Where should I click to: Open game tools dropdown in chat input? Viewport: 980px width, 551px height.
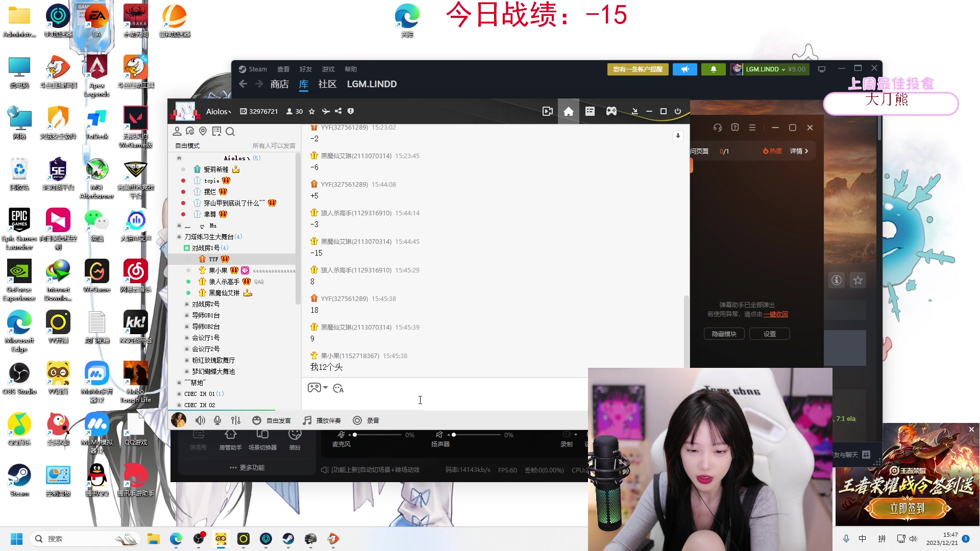(317, 388)
